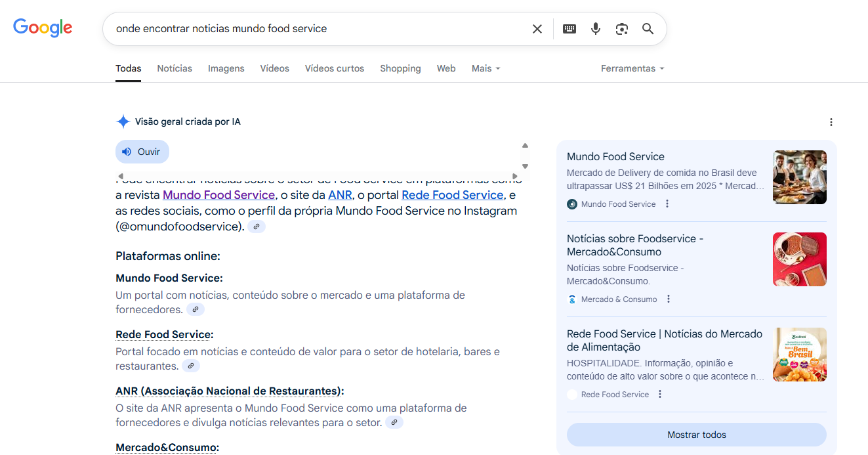Click the 'Mundo Food Service:' bold heading
Image resolution: width=868 pixels, height=455 pixels.
[169, 278]
